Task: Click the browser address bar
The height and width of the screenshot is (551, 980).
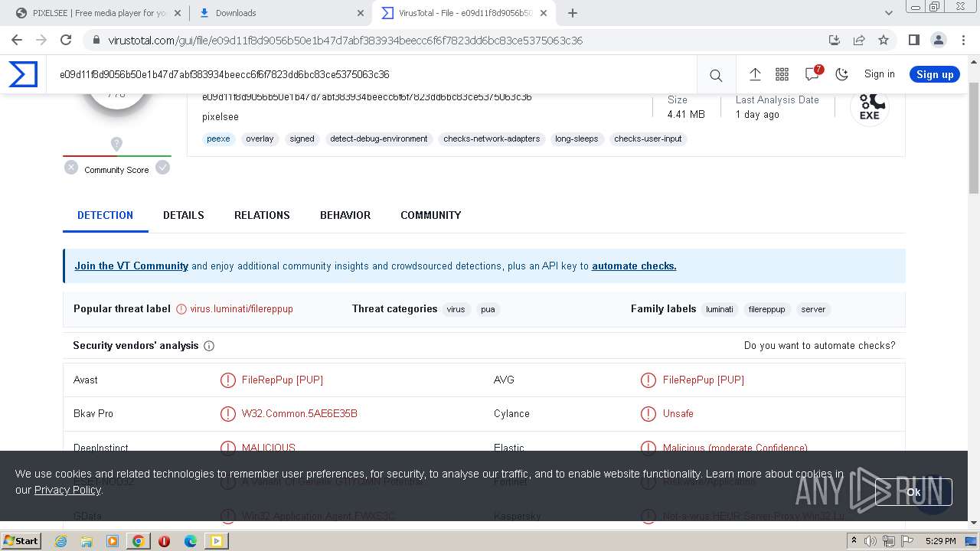Action: 459,41
